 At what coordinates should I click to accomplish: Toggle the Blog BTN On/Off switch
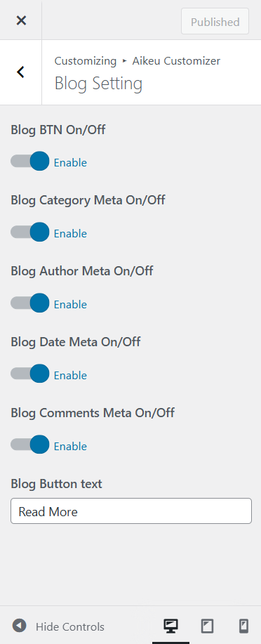coord(30,162)
